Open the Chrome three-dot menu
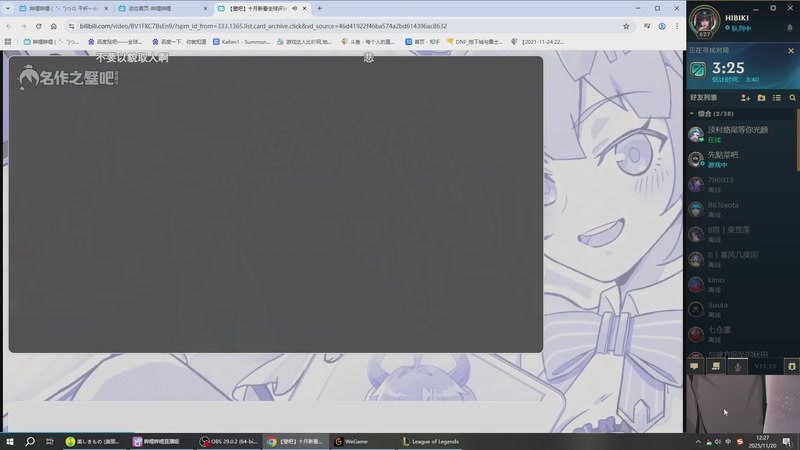The image size is (800, 450). point(677,26)
